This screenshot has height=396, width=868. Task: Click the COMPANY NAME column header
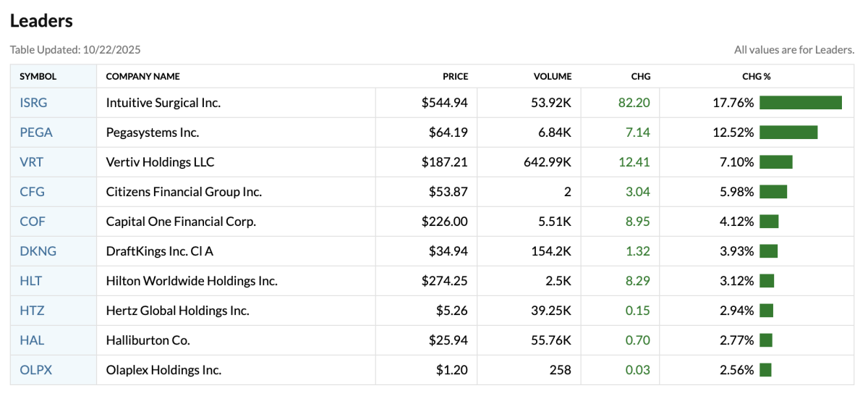coord(142,76)
